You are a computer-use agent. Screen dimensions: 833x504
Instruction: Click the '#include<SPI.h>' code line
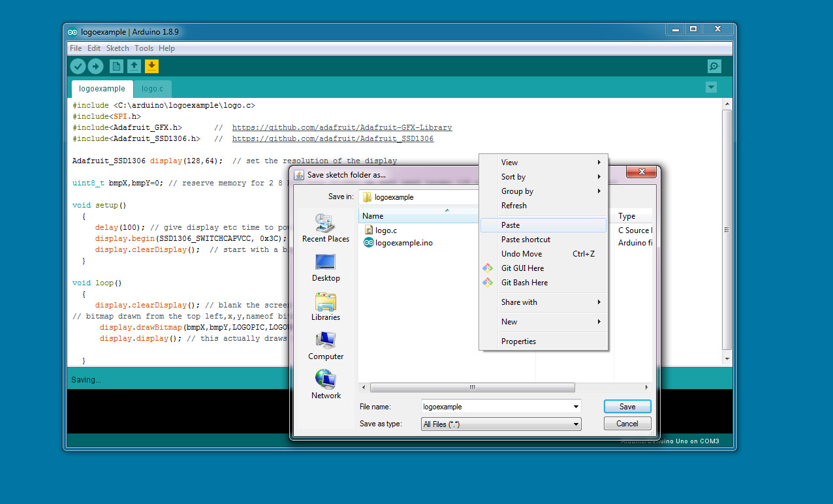click(106, 117)
